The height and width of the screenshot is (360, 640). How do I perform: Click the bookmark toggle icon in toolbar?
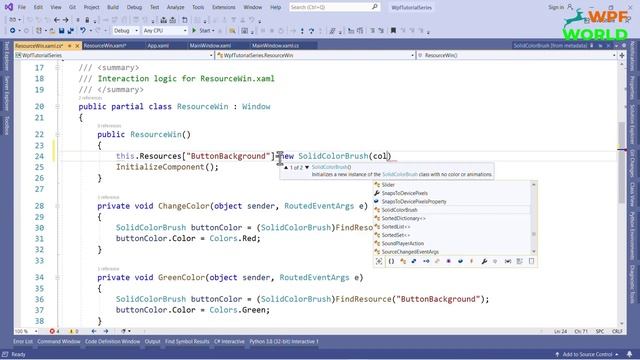pyautogui.click(x=393, y=31)
